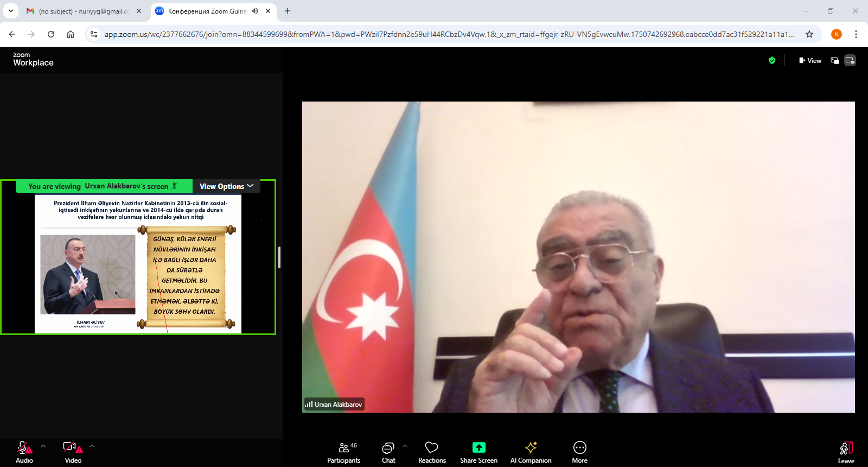The image size is (868, 467).
Task: Click the shared screen slide thumbnail
Action: pos(138,263)
